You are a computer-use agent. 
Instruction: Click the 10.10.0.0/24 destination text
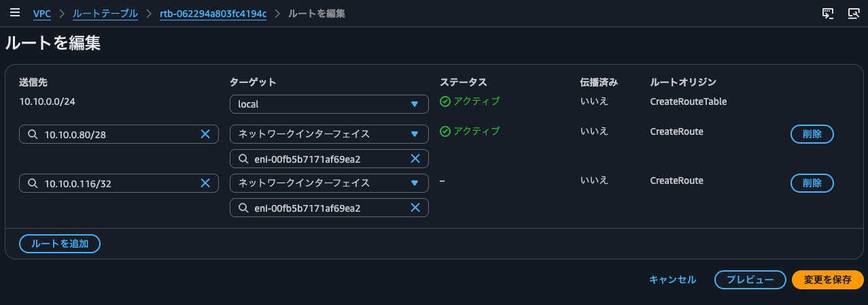46,101
